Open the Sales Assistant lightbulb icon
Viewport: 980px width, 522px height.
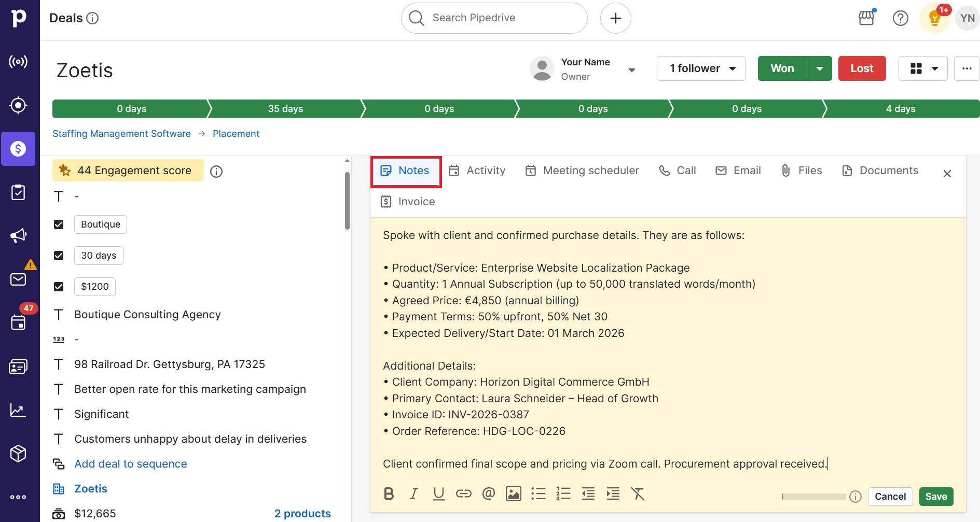935,18
